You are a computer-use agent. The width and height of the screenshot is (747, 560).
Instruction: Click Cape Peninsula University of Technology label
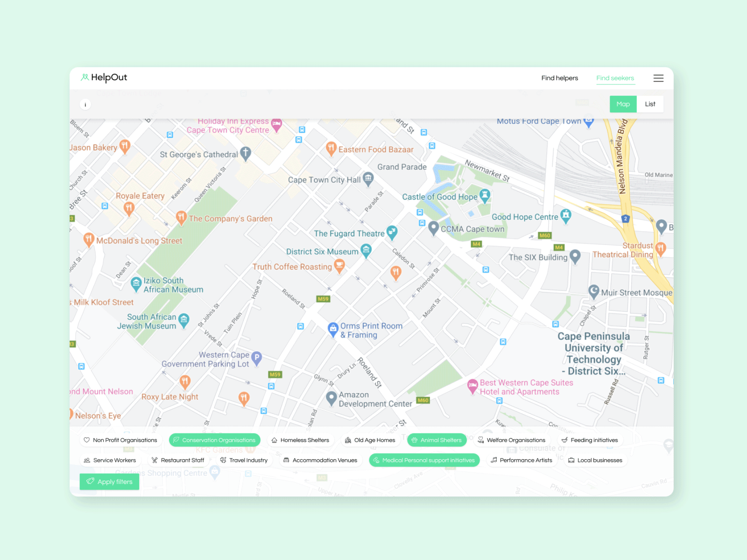(x=593, y=353)
